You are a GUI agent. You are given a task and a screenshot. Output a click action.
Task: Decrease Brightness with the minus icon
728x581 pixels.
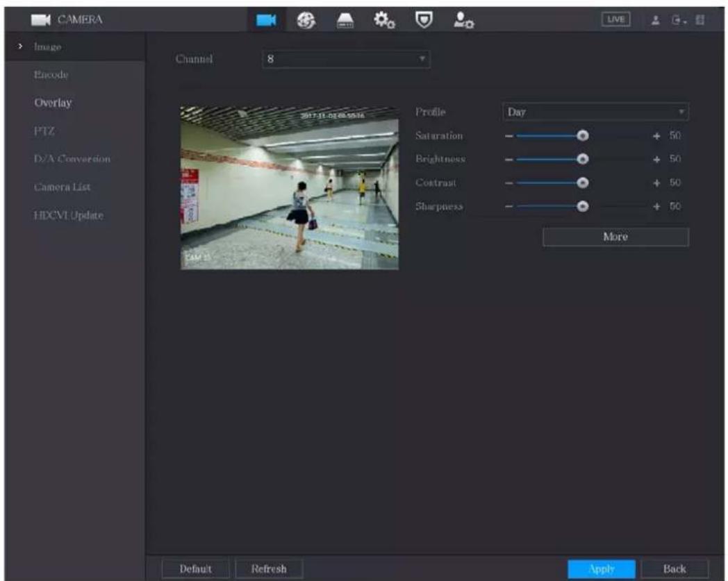pos(509,160)
